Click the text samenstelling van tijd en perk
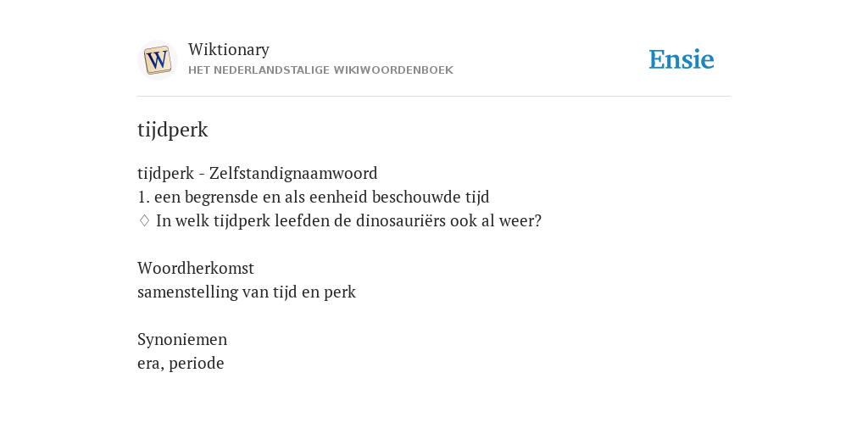Image resolution: width=868 pixels, height=434 pixels. [247, 292]
